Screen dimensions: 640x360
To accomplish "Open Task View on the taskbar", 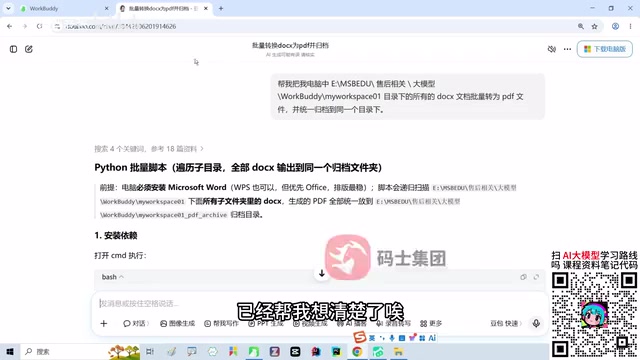I will pyautogui.click(x=150, y=351).
